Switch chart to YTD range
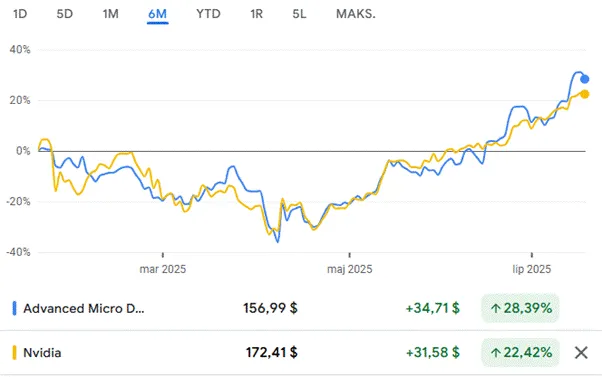This screenshot has width=602, height=377. (208, 14)
